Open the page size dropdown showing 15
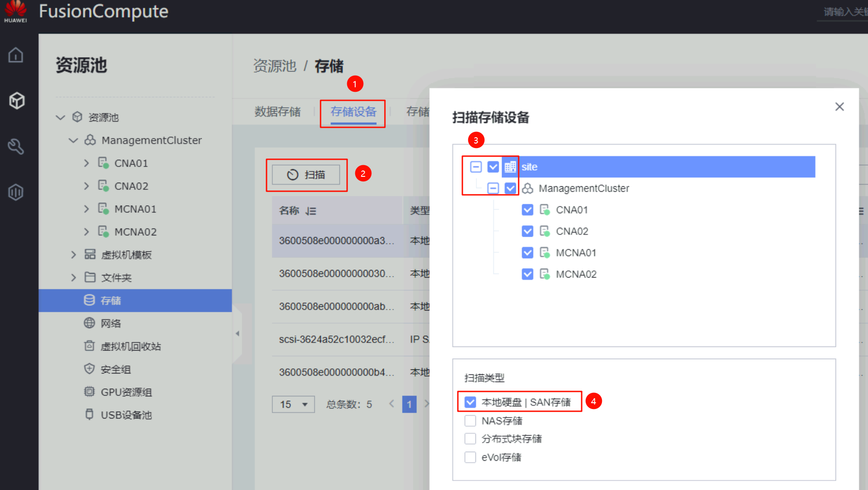This screenshot has width=868, height=490. [x=293, y=404]
